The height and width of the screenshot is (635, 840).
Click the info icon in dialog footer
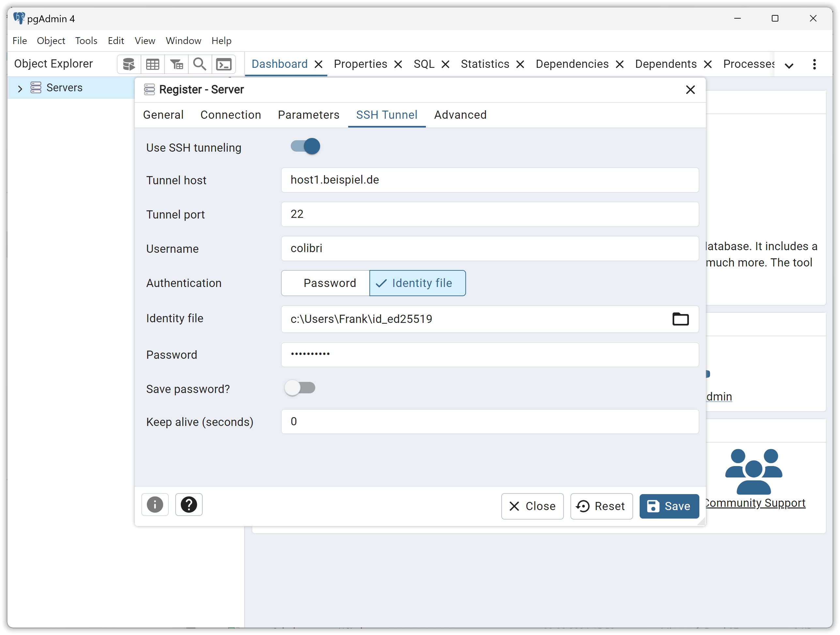(155, 505)
